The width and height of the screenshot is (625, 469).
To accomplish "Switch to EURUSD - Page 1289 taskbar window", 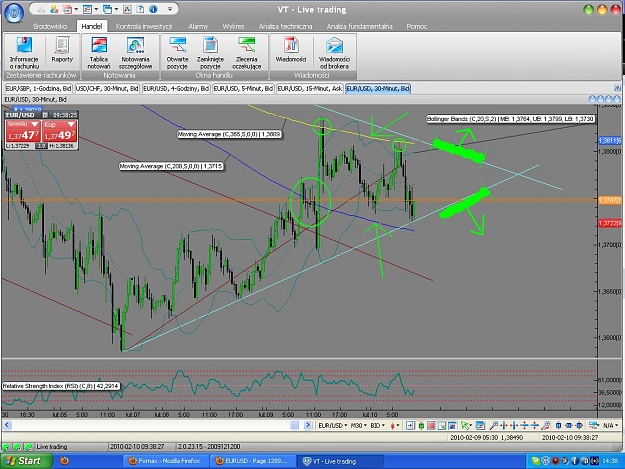I will point(252,461).
